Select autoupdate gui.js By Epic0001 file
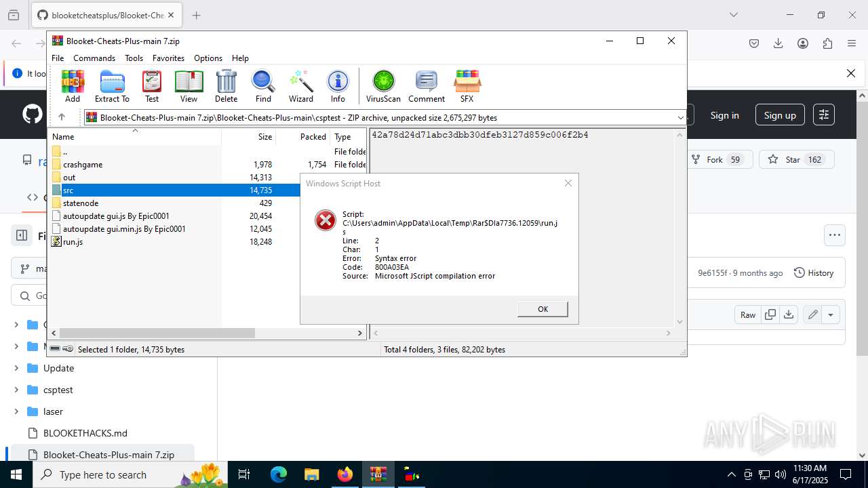Image resolution: width=868 pixels, height=488 pixels. click(x=174, y=216)
